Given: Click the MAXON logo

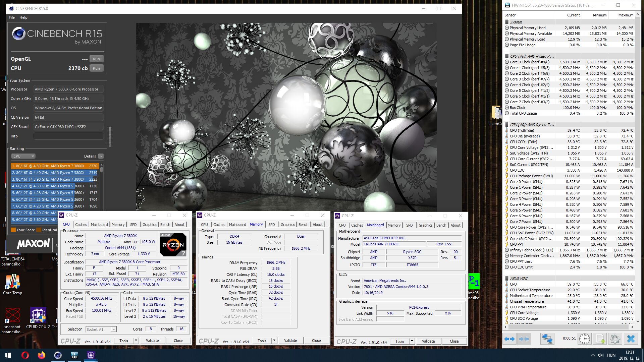Looking at the screenshot, I should [33, 244].
